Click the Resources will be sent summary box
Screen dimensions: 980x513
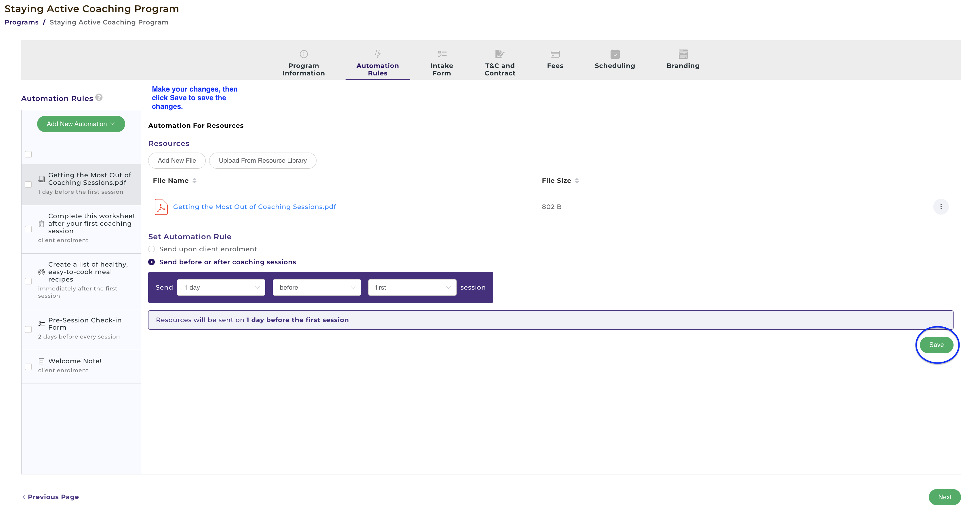tap(550, 320)
